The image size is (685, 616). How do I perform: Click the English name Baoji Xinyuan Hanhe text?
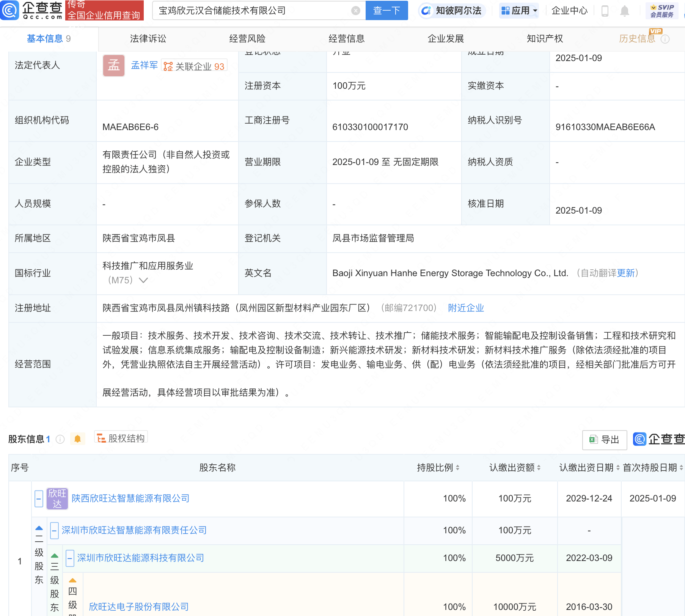(450, 273)
